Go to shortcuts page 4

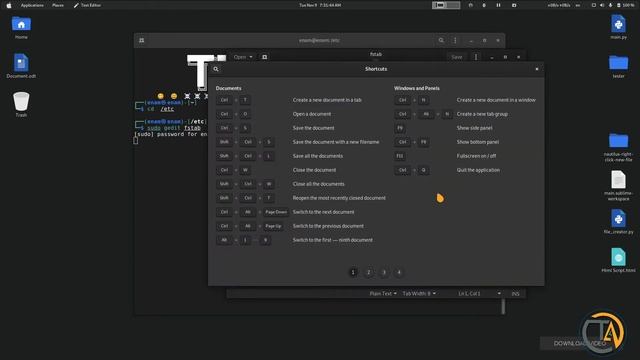coord(399,272)
